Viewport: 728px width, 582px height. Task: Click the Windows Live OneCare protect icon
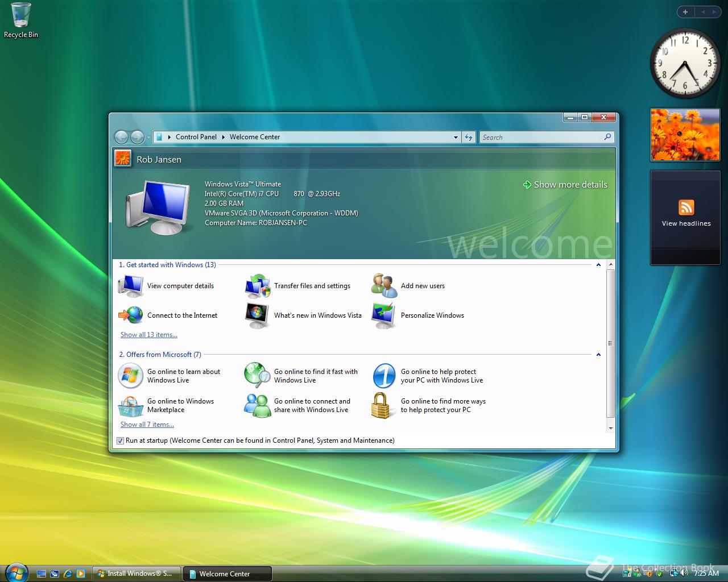click(384, 376)
